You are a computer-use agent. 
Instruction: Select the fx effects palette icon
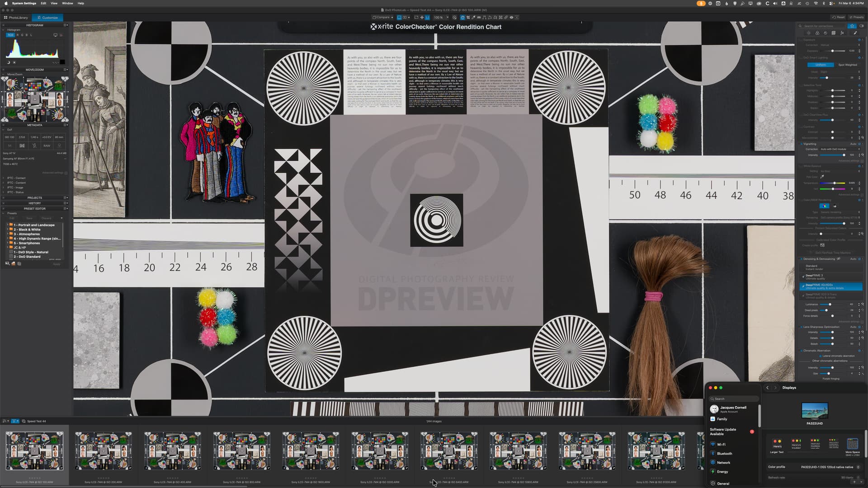842,33
